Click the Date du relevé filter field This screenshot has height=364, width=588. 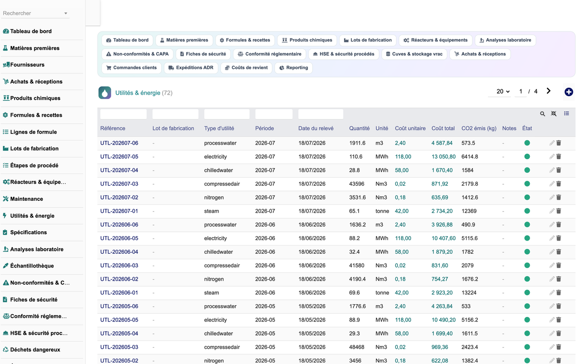pos(321,114)
